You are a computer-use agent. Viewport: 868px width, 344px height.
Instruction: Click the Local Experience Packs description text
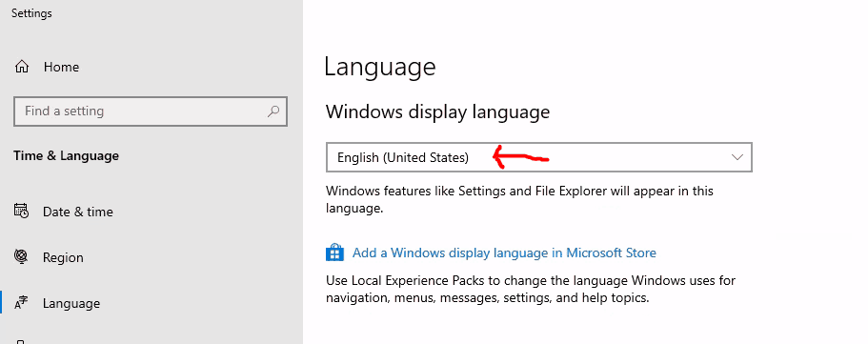click(x=531, y=289)
